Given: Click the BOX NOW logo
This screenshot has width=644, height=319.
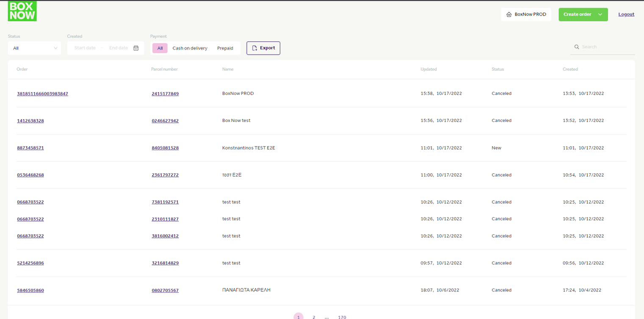Looking at the screenshot, I should (22, 11).
